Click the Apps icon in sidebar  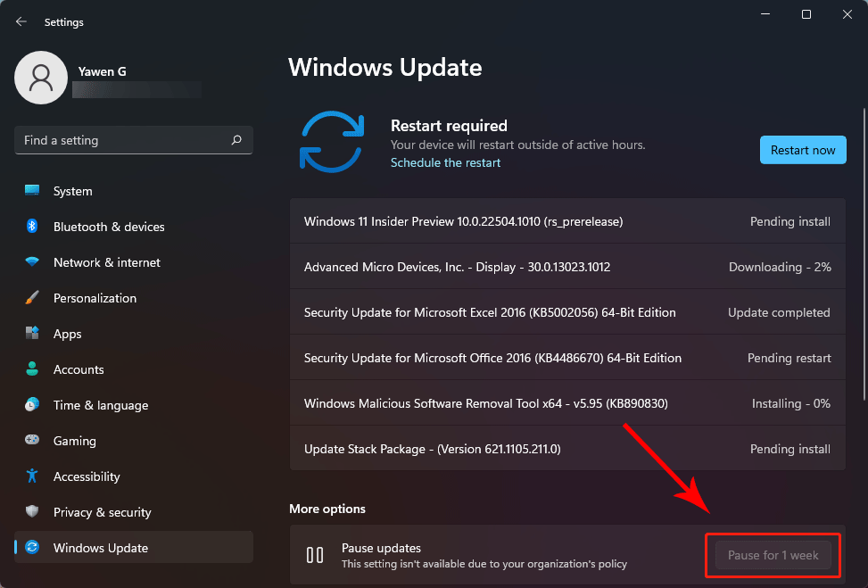pyautogui.click(x=32, y=333)
